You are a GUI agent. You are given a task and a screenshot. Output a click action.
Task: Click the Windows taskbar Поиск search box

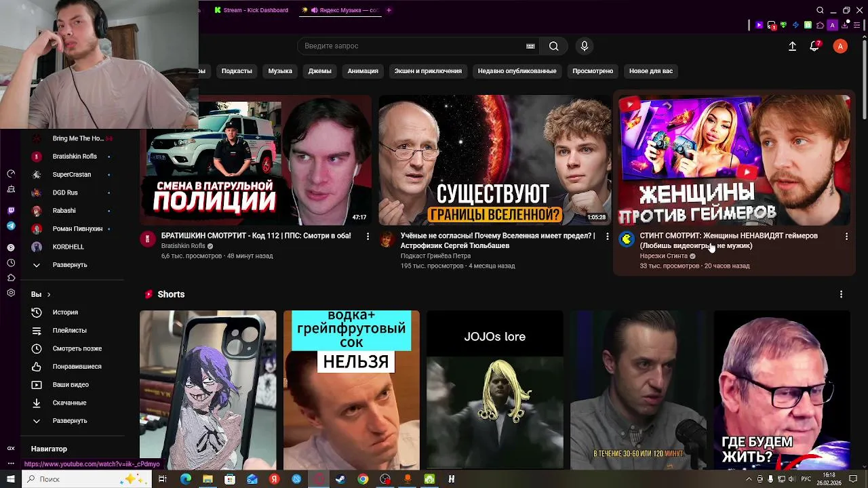[86, 479]
